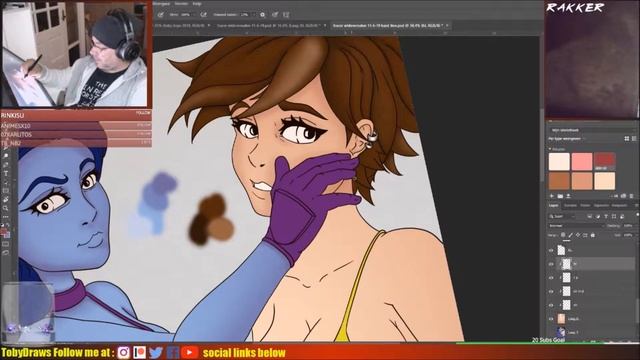Hide the highlighted selected layer

551,264
